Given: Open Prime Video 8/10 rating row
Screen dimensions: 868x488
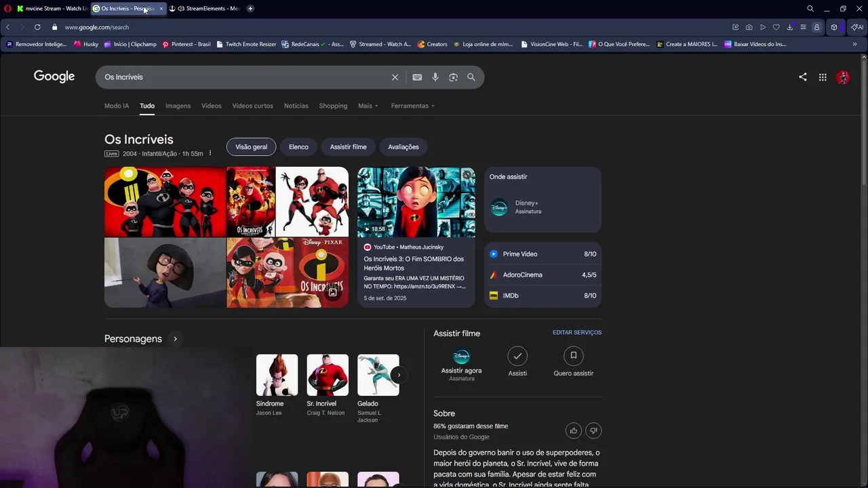Looking at the screenshot, I should point(542,254).
